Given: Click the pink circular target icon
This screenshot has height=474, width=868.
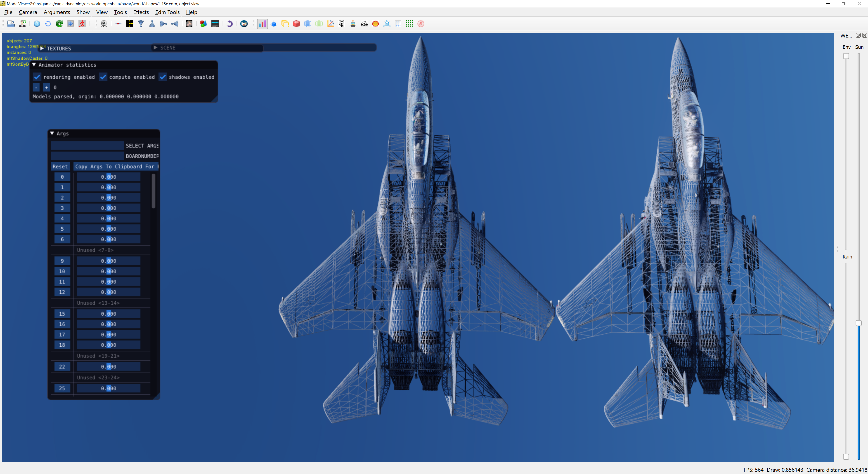Looking at the screenshot, I should (421, 24).
